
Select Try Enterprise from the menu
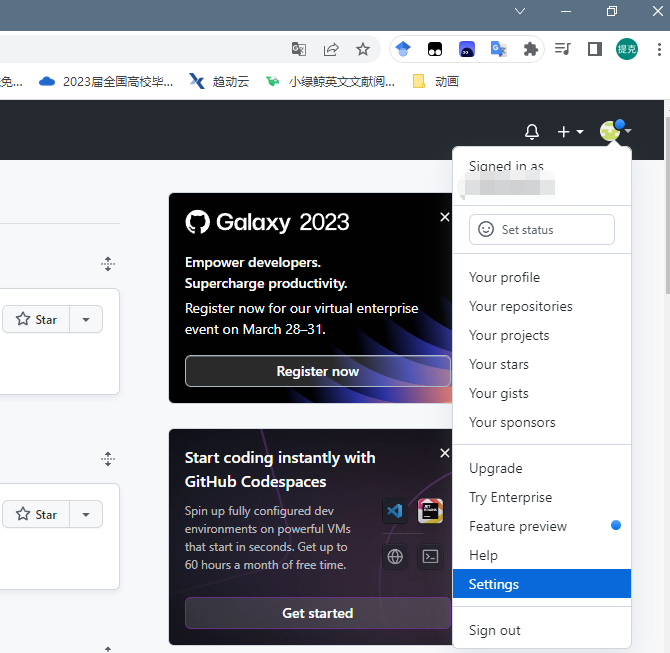click(541, 497)
